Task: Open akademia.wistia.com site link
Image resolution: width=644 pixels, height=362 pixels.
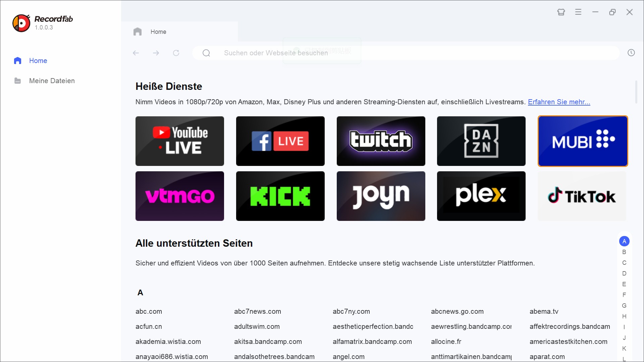Action: (x=168, y=342)
